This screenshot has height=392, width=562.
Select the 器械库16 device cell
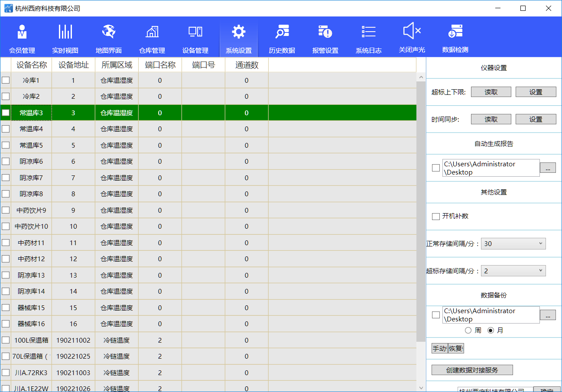click(x=31, y=324)
